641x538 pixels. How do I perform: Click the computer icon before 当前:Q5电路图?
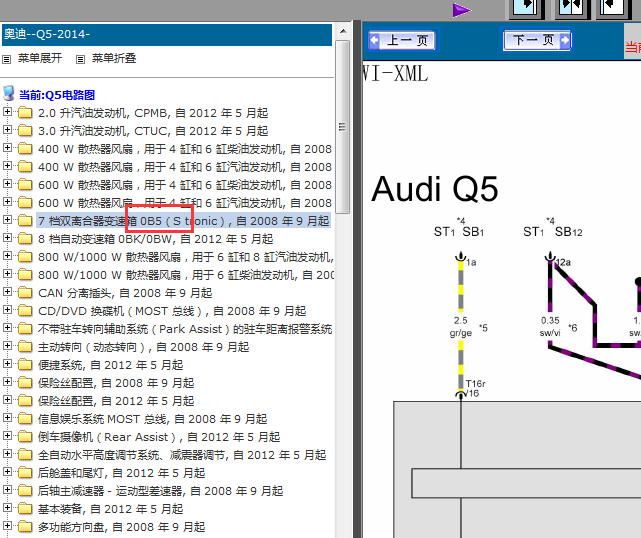coord(9,94)
